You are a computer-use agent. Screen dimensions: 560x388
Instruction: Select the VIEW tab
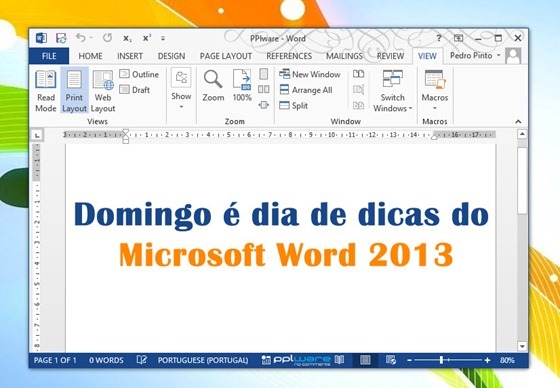pos(427,56)
